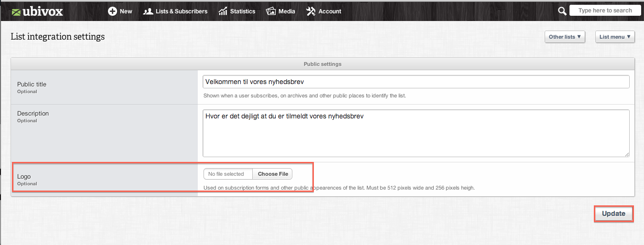Open the Statistics menu
Screen dimensions: 644x245
(x=237, y=11)
